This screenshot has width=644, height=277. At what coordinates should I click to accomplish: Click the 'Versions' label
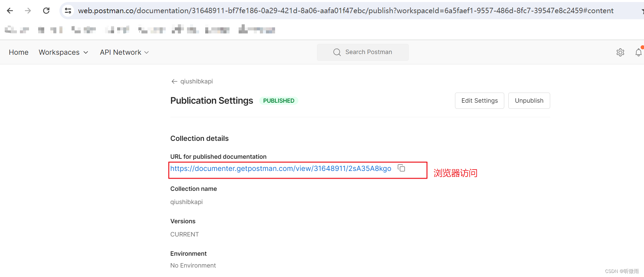(x=183, y=221)
